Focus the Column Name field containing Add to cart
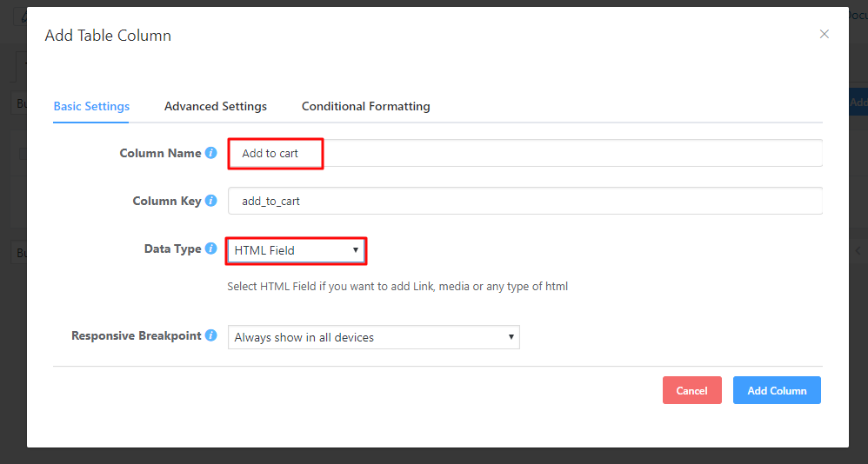 tap(524, 153)
